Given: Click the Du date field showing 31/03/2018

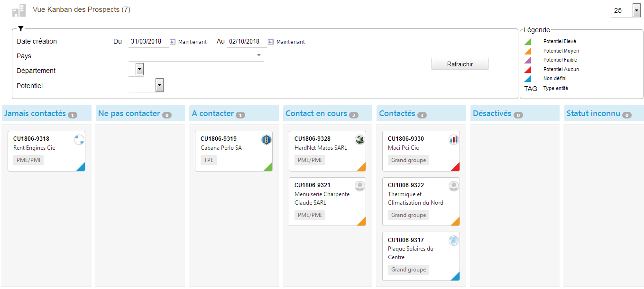Looking at the screenshot, I should (x=148, y=42).
